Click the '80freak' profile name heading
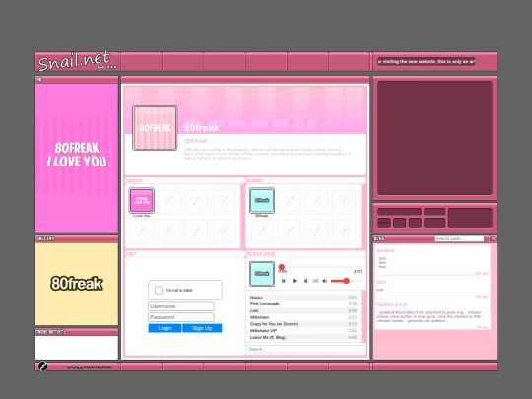 click(x=202, y=128)
